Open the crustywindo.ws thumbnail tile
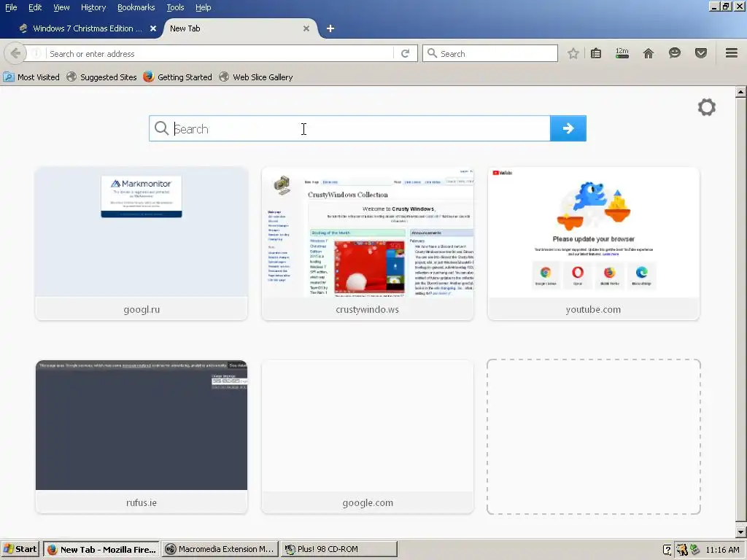The width and height of the screenshot is (747, 560). [368, 244]
